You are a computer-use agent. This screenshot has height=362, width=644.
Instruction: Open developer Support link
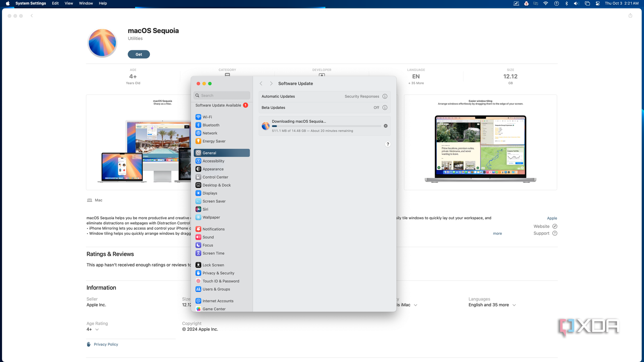pyautogui.click(x=545, y=233)
